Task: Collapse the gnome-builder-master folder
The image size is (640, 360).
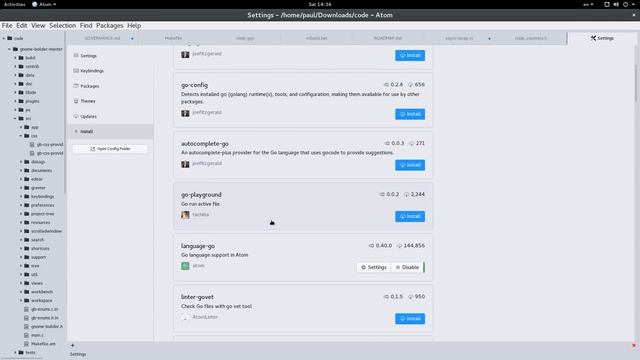Action: click(x=10, y=49)
